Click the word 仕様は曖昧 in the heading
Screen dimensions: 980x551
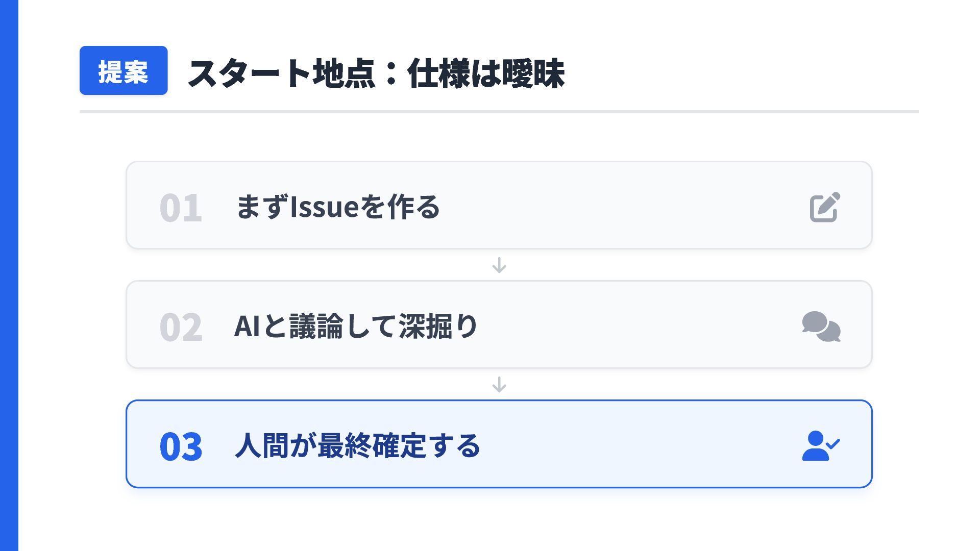[x=486, y=73]
